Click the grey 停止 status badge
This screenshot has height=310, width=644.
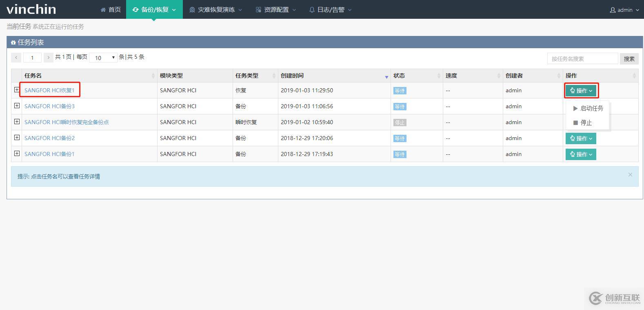pyautogui.click(x=400, y=123)
